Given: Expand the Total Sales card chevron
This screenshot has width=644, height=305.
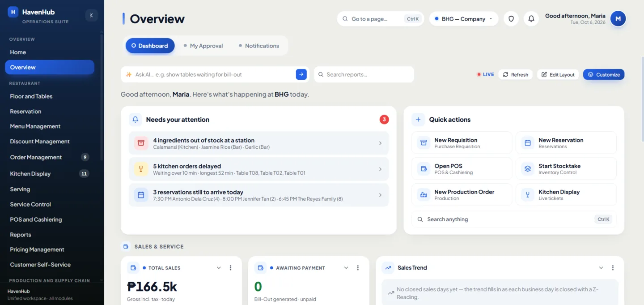Looking at the screenshot, I should [x=219, y=268].
